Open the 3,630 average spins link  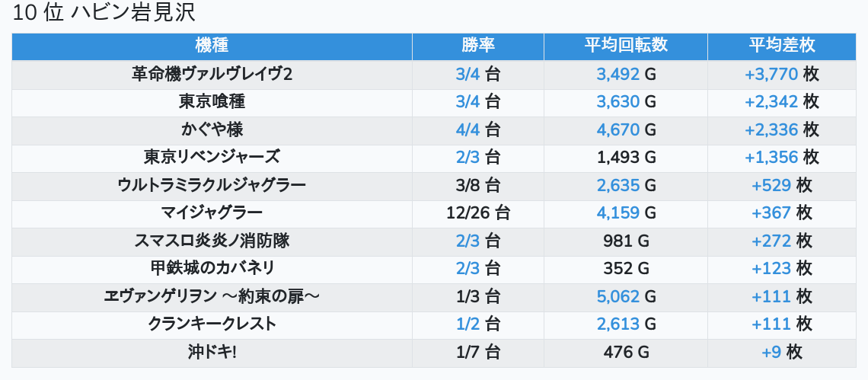click(x=618, y=102)
